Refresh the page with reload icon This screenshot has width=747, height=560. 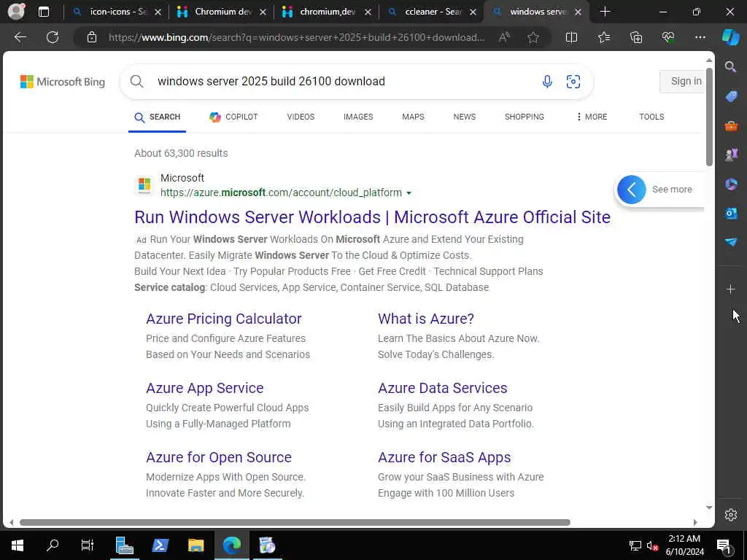tap(53, 37)
